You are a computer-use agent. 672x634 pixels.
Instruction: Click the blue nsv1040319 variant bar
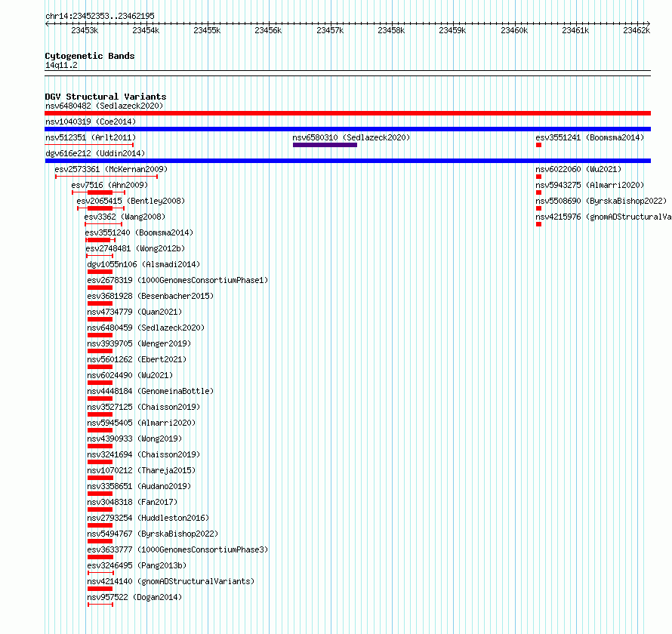click(x=347, y=129)
